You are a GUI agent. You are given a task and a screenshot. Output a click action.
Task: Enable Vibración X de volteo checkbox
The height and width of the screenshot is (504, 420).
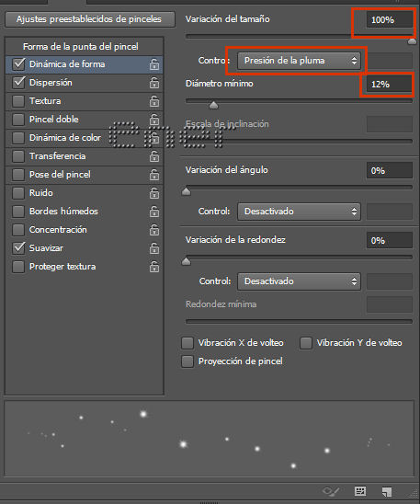tap(187, 343)
